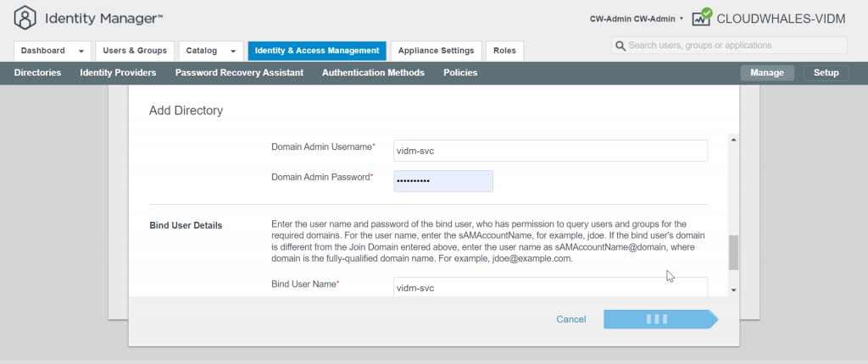The height and width of the screenshot is (364, 868).
Task: Switch to the Roles tab
Action: (x=504, y=50)
